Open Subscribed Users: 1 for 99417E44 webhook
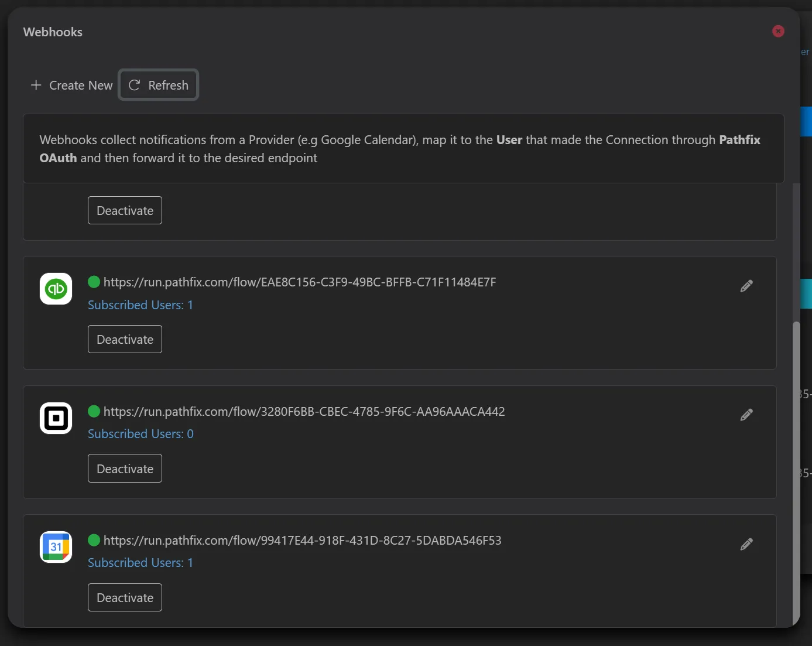This screenshot has width=812, height=646. (x=141, y=563)
